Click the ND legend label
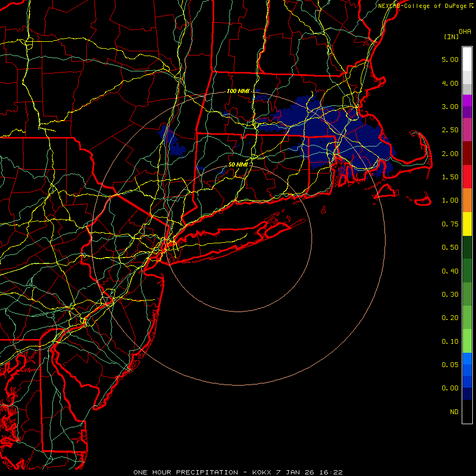Screen dimensions: 476x476 coord(454,412)
